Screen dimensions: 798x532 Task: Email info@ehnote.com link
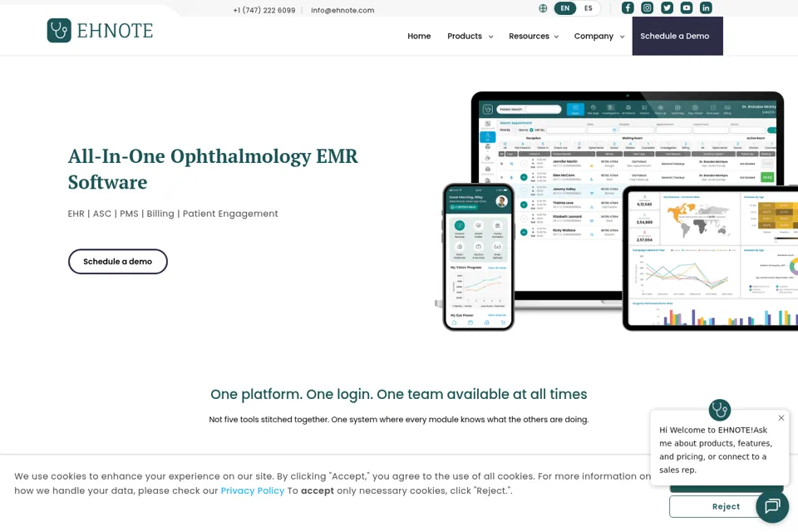click(x=342, y=10)
